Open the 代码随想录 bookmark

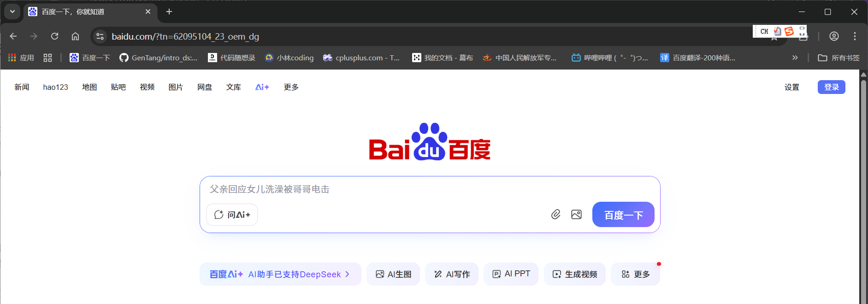231,58
